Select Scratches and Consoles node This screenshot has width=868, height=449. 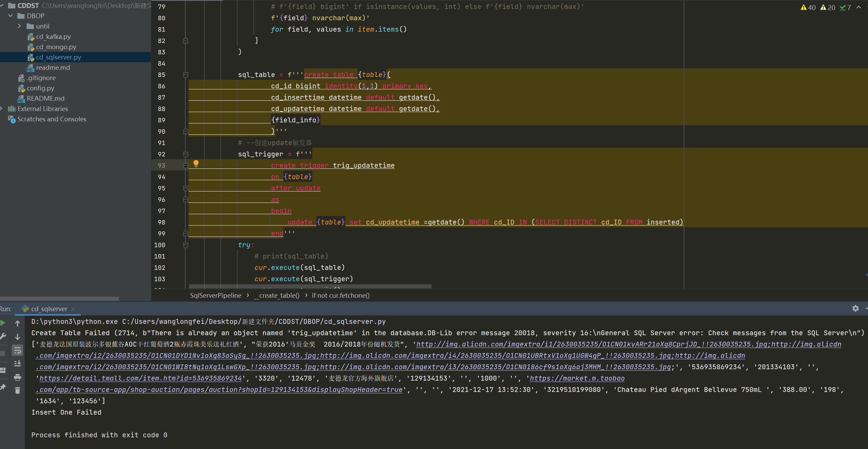(52, 119)
